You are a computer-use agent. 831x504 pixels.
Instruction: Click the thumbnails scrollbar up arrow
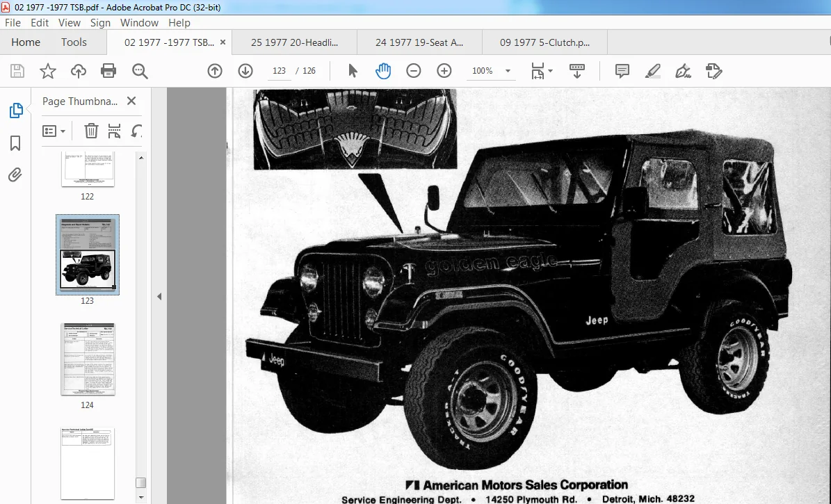pyautogui.click(x=141, y=157)
